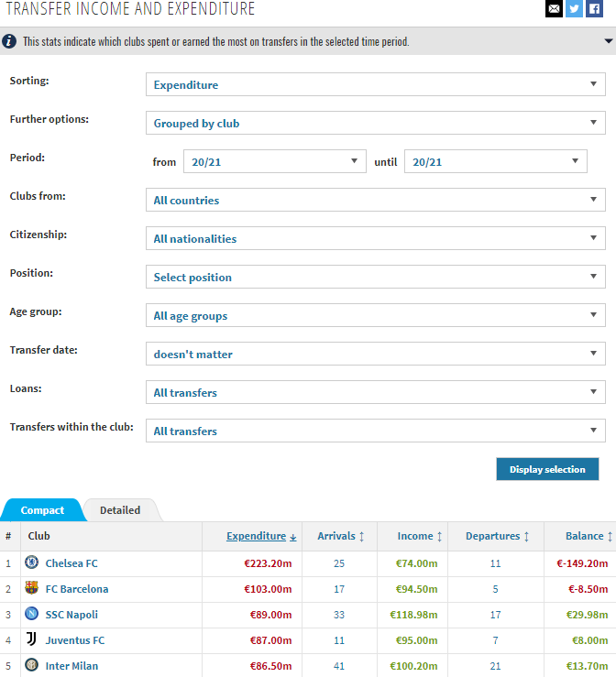Viewport: 616px width, 677px height.
Task: Click Chelsea arrivals count 25
Action: tap(339, 563)
